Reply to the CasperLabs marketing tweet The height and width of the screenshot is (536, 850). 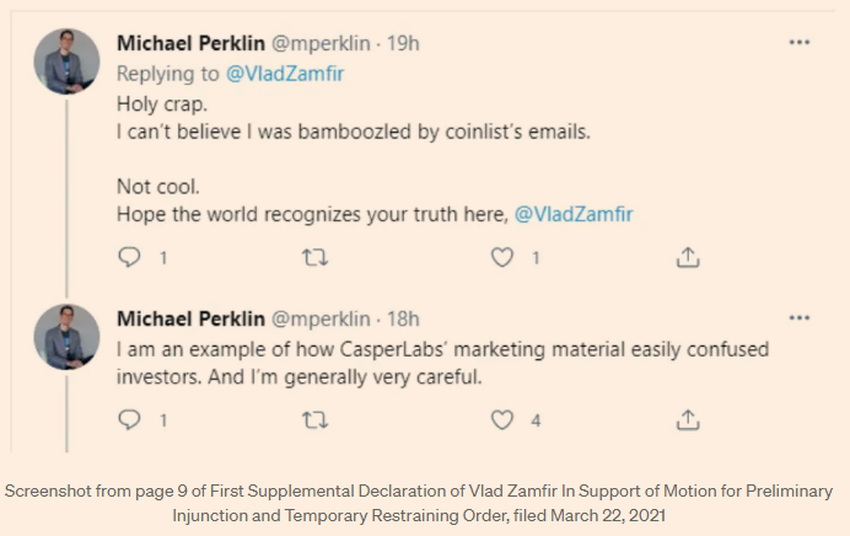coord(129,420)
